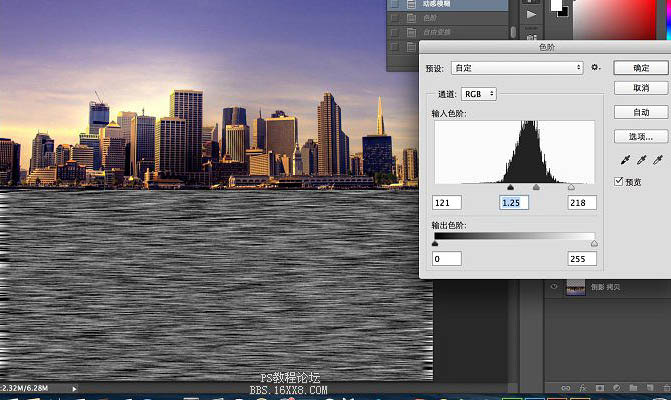Add a layer mask from the Layers panel
This screenshot has width=671, height=400.
600,387
